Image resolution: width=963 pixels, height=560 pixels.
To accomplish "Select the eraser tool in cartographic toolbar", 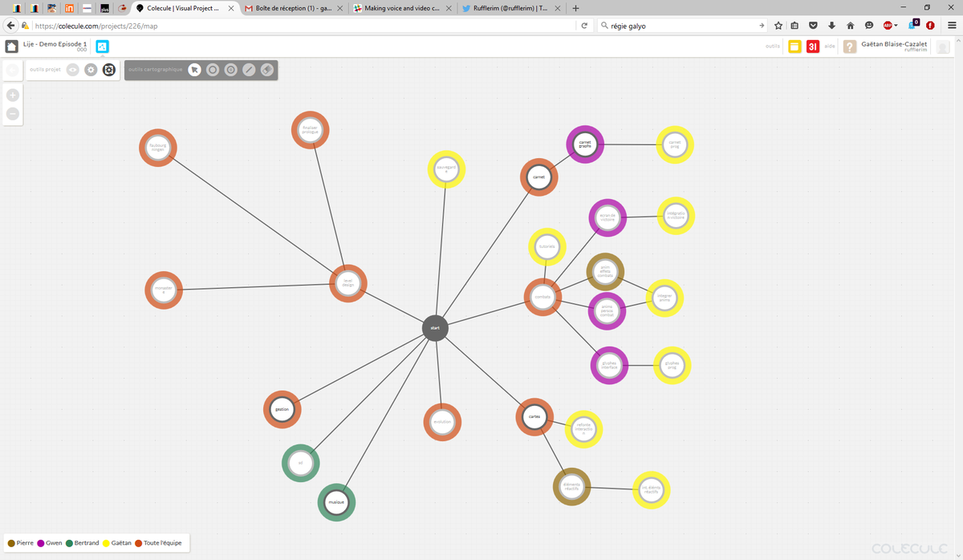I will (x=265, y=70).
